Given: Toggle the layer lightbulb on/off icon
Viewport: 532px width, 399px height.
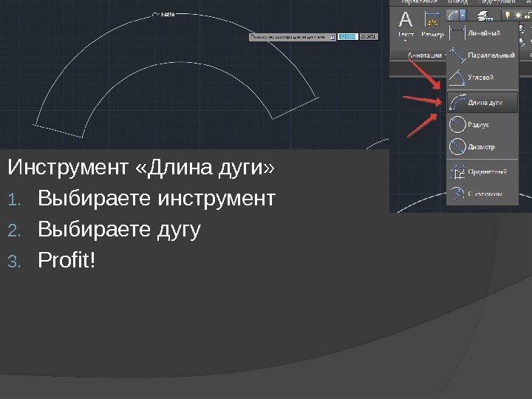Looking at the screenshot, I should (x=508, y=16).
